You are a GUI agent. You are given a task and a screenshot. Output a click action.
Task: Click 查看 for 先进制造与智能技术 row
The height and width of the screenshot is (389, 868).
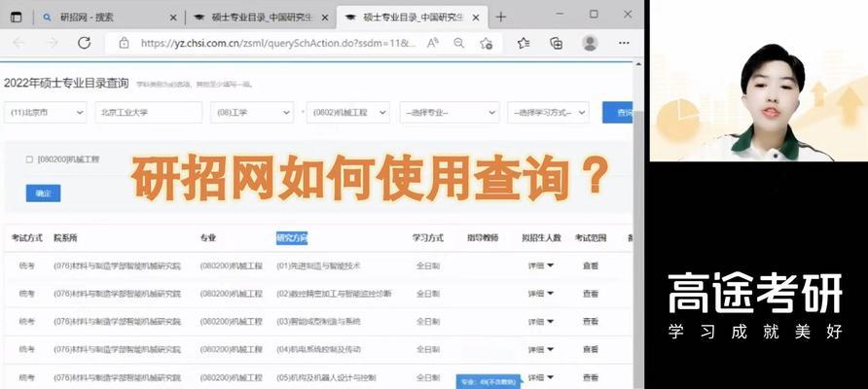(591, 265)
